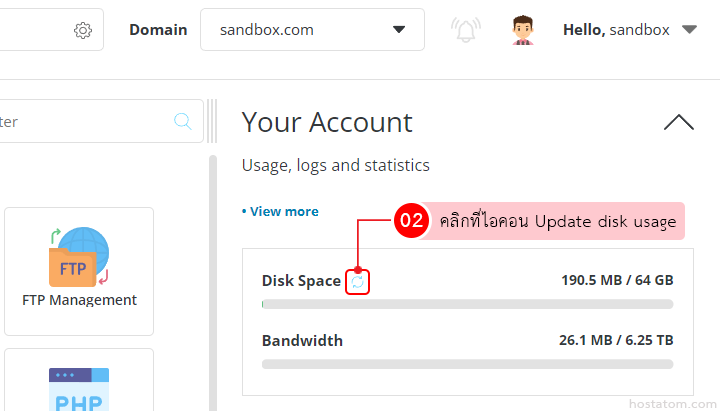Click the magnifier icon in the filter box
The image size is (720, 411).
pyautogui.click(x=183, y=122)
